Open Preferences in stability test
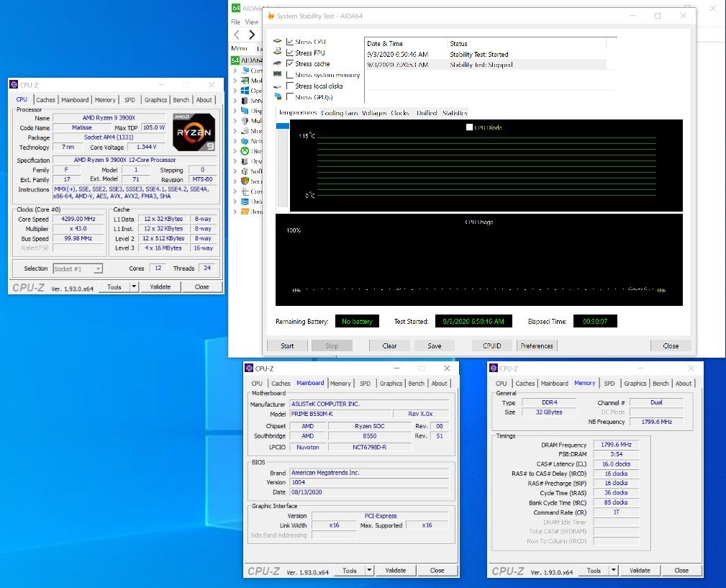The image size is (726, 588). [x=537, y=346]
